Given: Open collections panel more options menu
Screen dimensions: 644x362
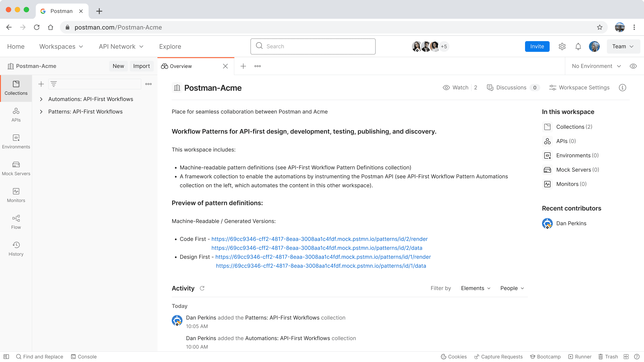Looking at the screenshot, I should click(148, 84).
